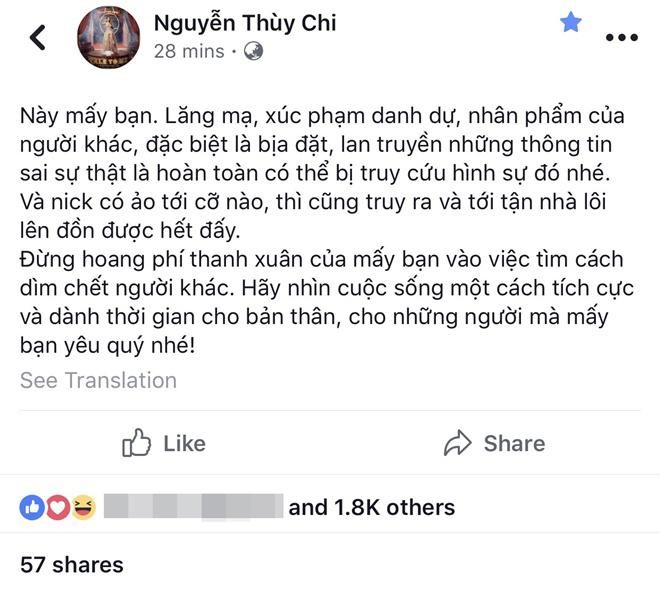Go back using the left arrow
This screenshot has width=660, height=603.
tap(38, 38)
